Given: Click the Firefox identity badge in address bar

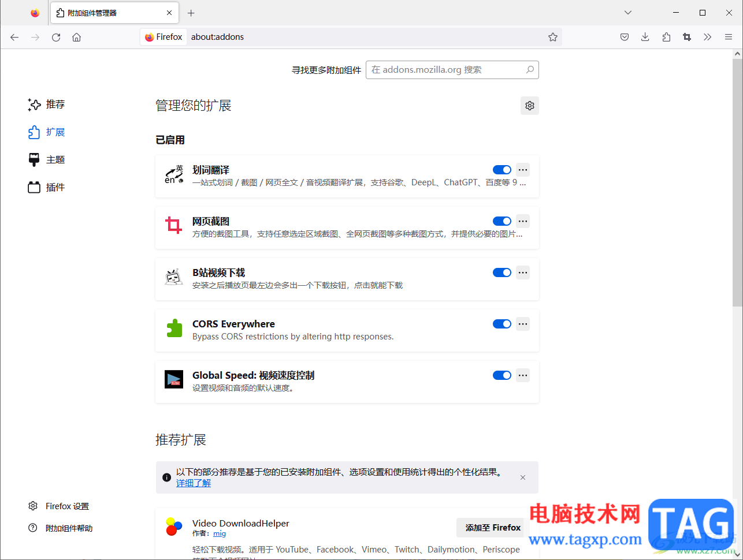Looking at the screenshot, I should point(164,37).
